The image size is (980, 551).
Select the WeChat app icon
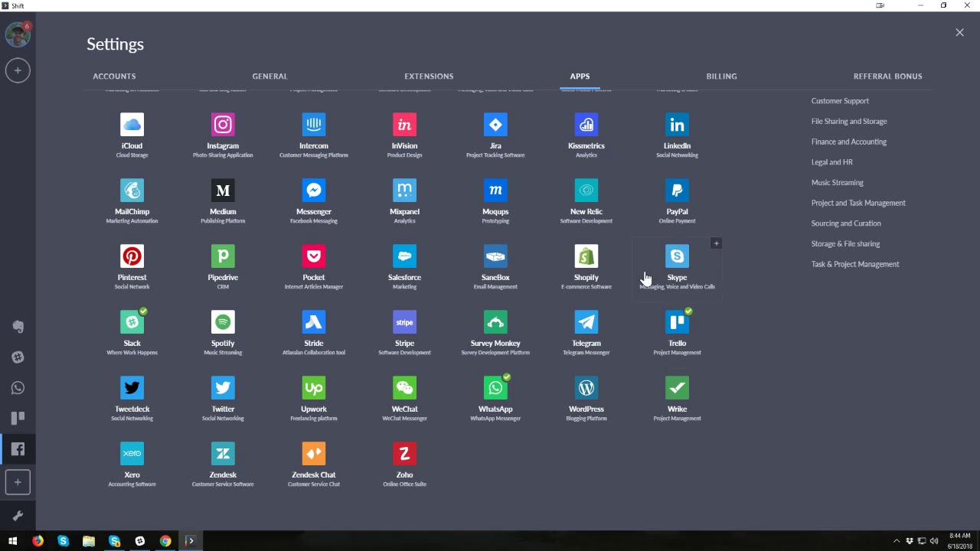click(404, 388)
